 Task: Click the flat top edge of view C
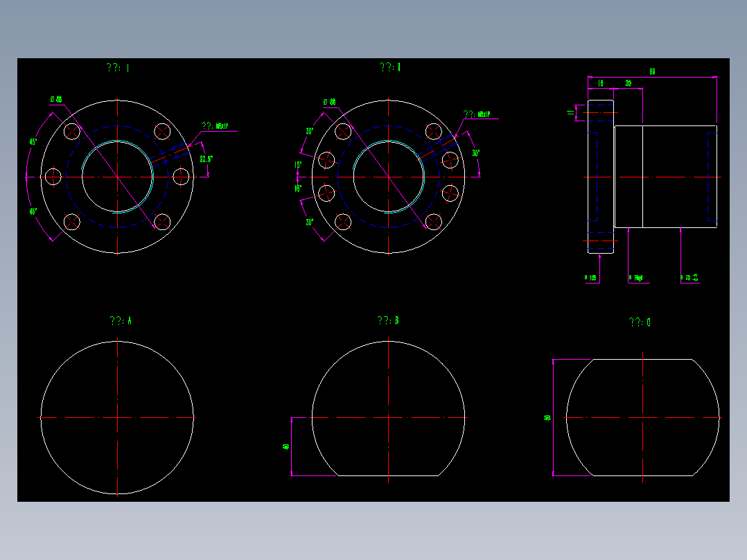tap(642, 359)
